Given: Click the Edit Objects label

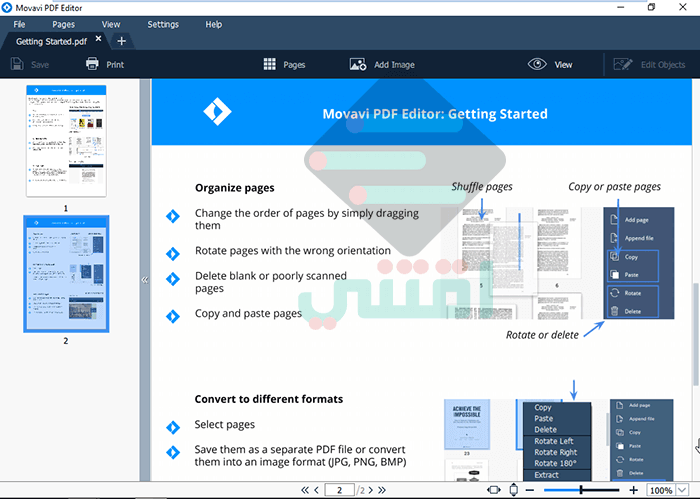Looking at the screenshot, I should point(663,65).
